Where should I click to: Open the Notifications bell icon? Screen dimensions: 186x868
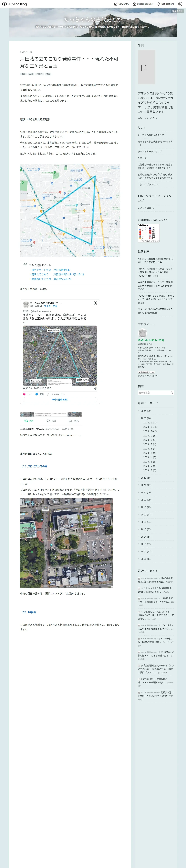pos(159,4)
